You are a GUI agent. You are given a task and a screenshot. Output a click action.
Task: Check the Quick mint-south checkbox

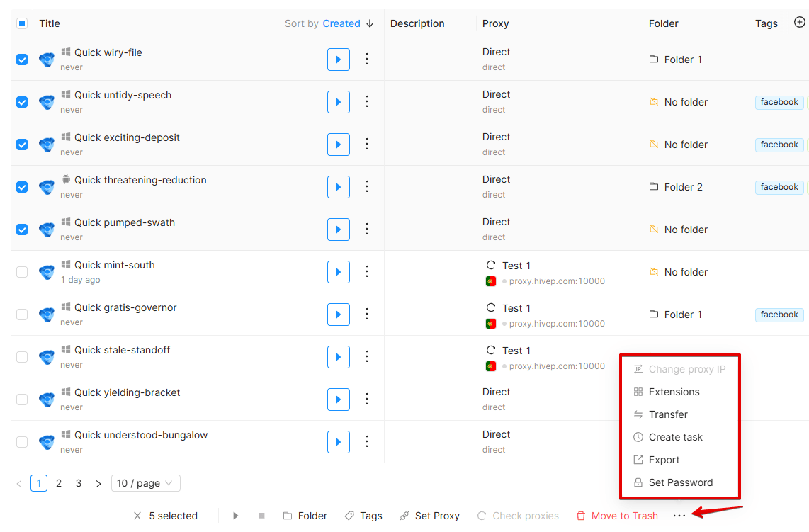click(x=22, y=272)
